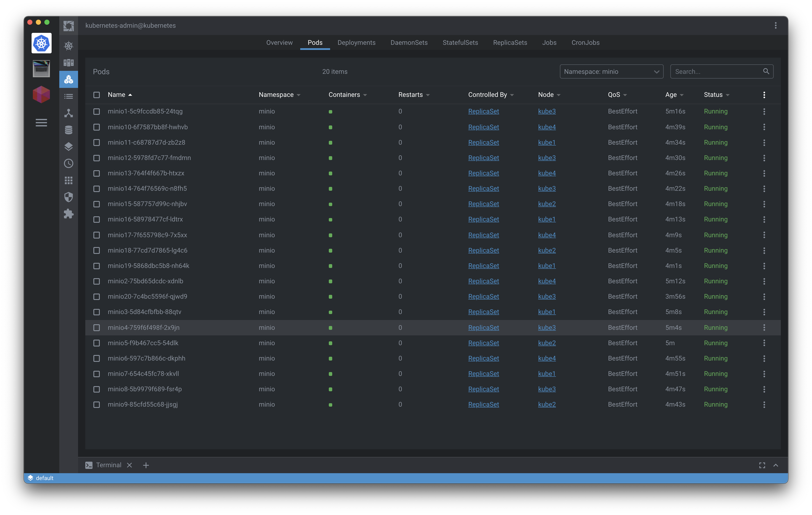Sort by the Status column

point(716,95)
